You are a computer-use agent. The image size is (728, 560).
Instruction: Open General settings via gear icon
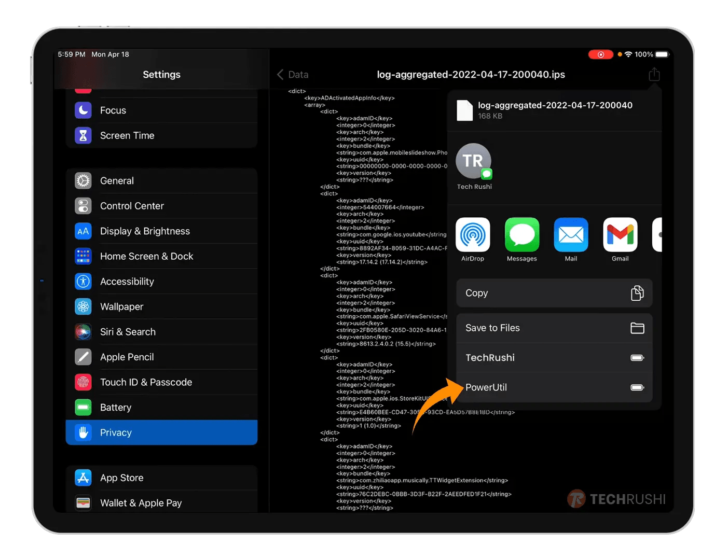pos(83,180)
